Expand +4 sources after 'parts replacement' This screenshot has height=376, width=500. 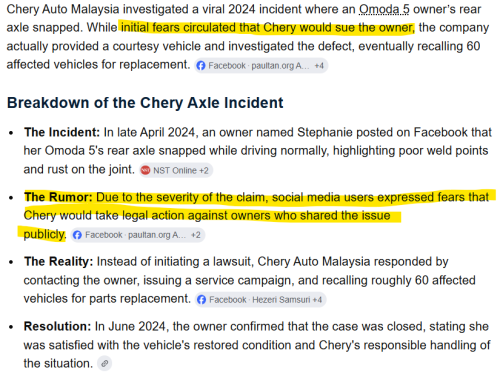tap(317, 300)
